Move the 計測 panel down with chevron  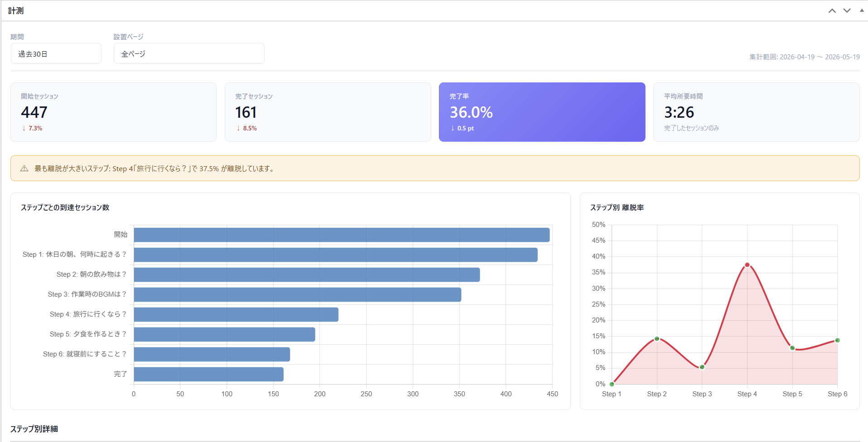(x=847, y=11)
